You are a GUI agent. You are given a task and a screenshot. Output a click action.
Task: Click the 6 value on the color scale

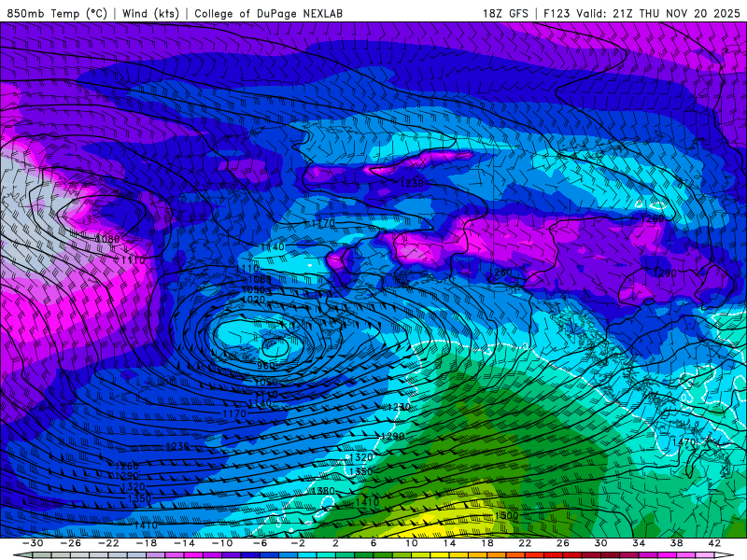click(x=373, y=543)
